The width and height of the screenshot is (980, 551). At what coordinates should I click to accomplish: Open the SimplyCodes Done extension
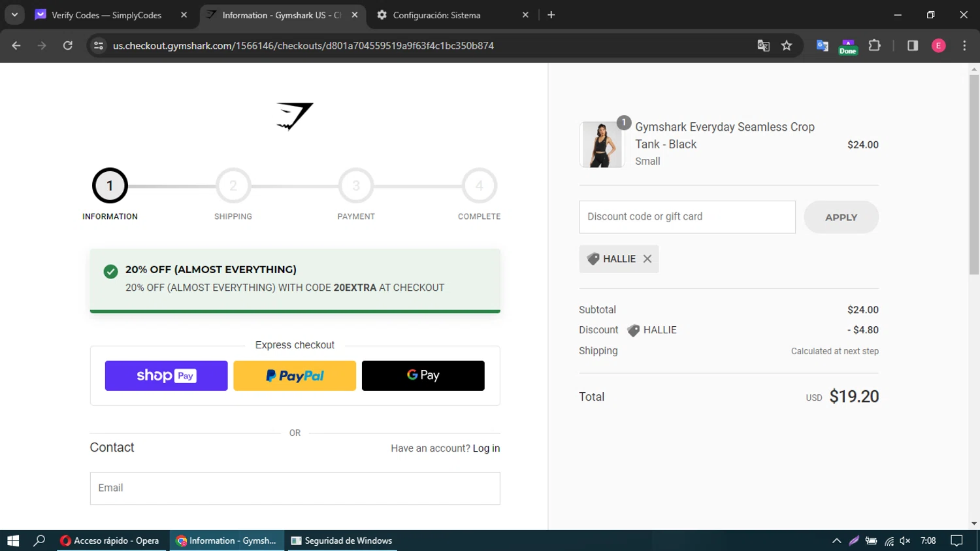[848, 46]
